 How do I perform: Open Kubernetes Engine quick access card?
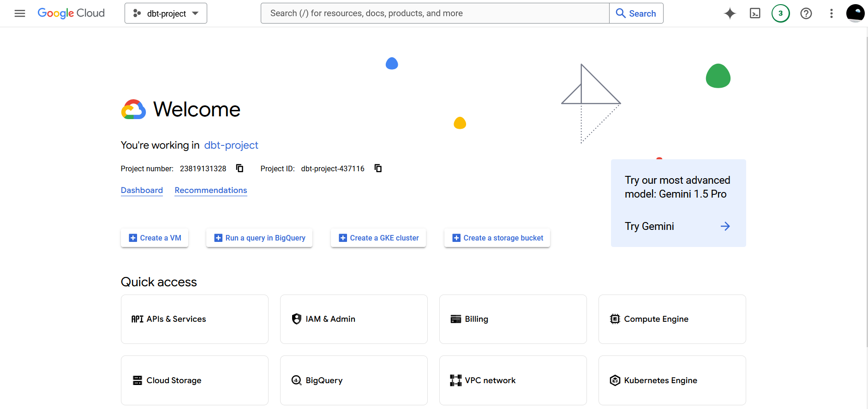pyautogui.click(x=672, y=380)
